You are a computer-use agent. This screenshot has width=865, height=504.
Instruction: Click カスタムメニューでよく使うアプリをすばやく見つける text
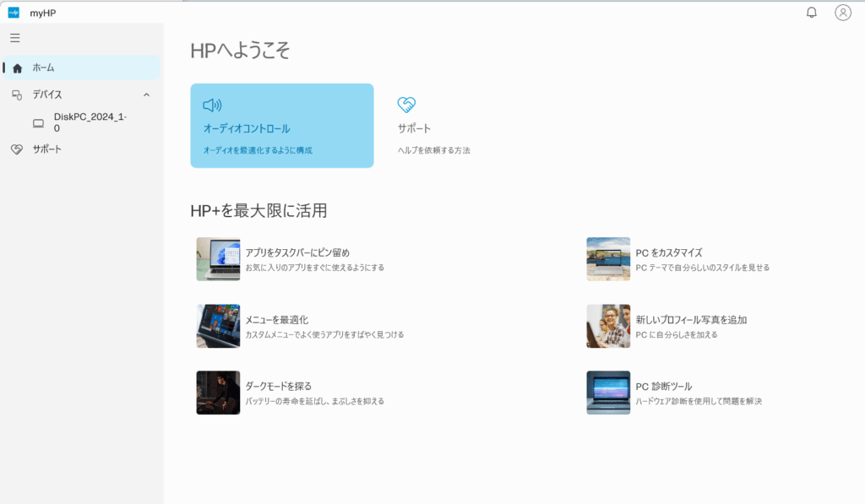[324, 334]
